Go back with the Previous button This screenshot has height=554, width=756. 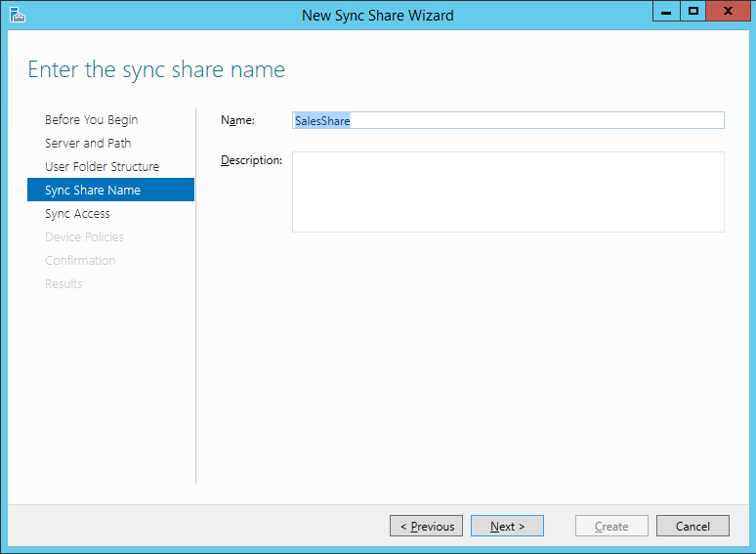click(x=427, y=527)
